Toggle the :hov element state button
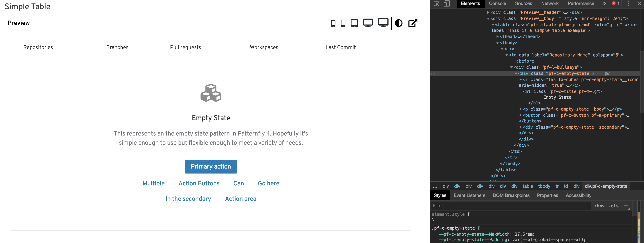This screenshot has height=243, width=644. tap(599, 206)
